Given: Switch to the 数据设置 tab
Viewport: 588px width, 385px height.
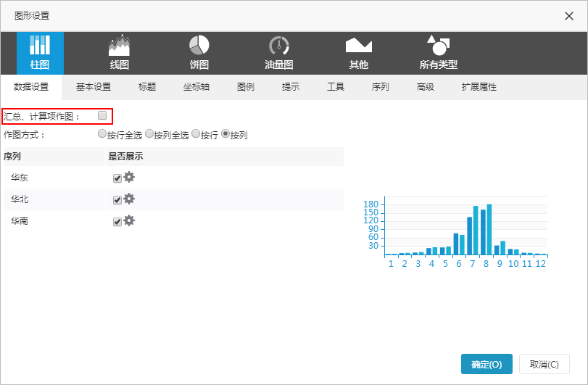Looking at the screenshot, I should (x=31, y=87).
